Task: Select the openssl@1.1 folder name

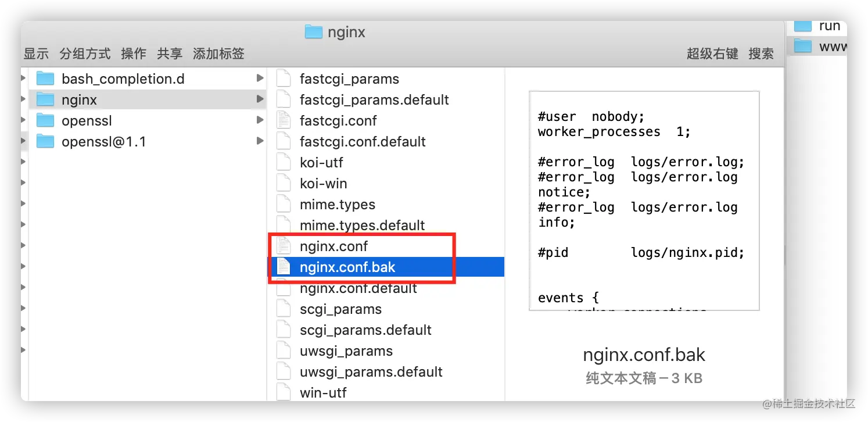Action: pyautogui.click(x=103, y=141)
